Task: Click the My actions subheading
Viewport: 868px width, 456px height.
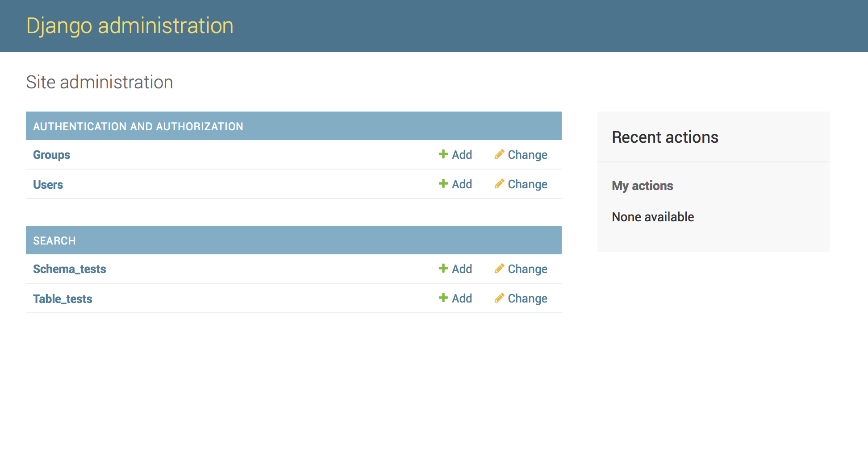Action: 642,186
